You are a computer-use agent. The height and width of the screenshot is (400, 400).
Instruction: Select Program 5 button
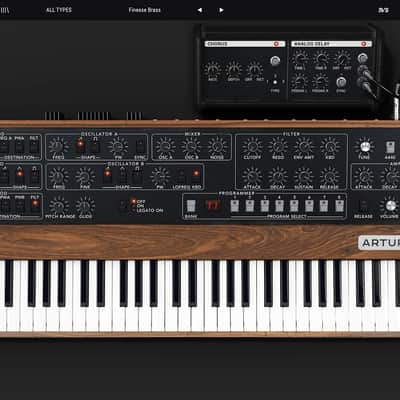coord(294,206)
